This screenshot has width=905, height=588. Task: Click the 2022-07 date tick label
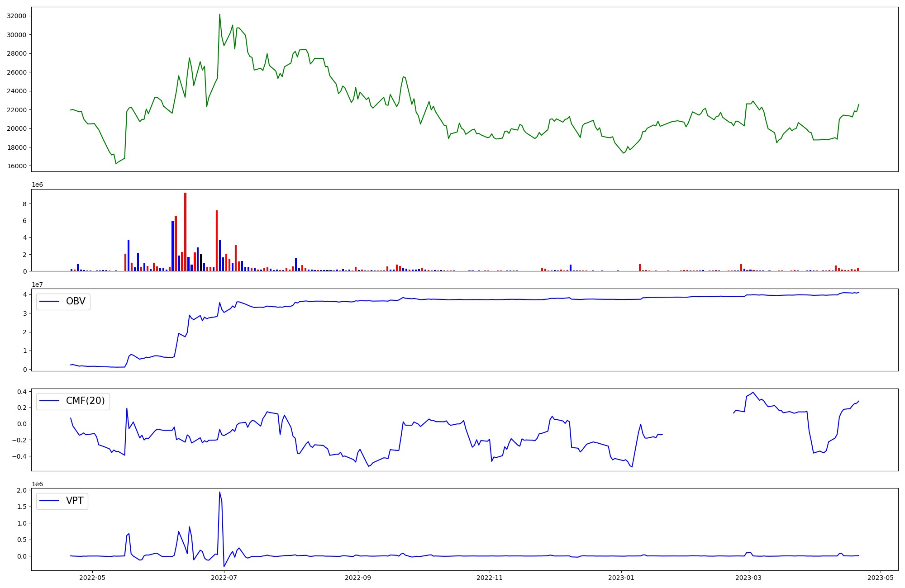coord(224,577)
